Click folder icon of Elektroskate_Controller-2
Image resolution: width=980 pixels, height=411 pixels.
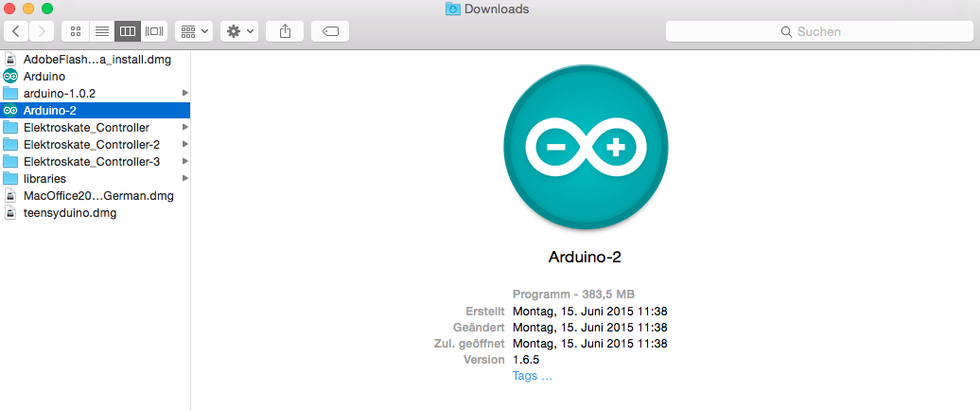tap(10, 145)
